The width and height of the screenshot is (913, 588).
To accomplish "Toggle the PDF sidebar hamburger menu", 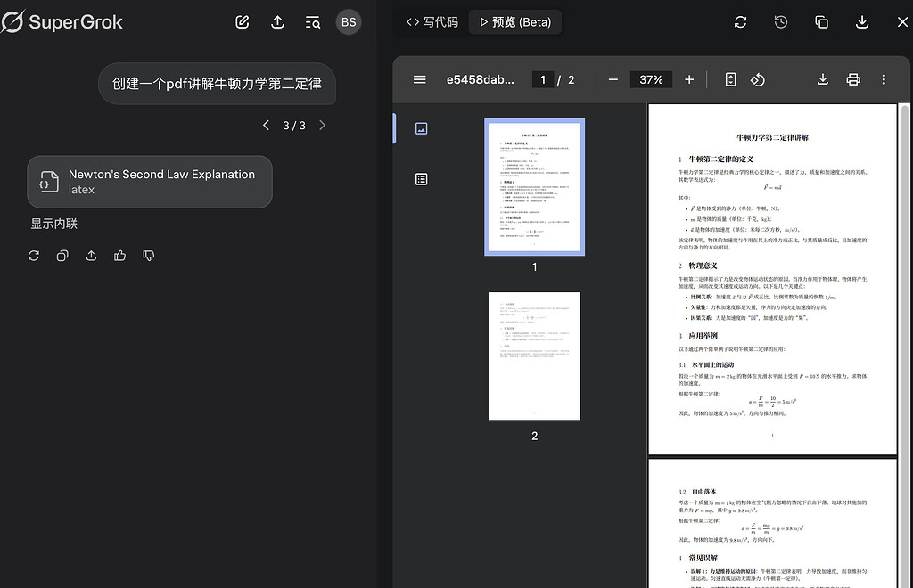I will (419, 79).
